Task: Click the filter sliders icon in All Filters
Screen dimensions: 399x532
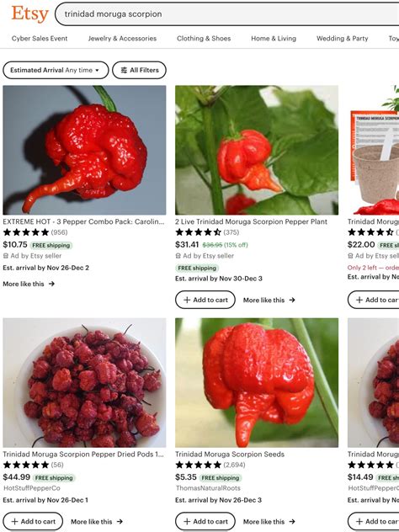Action: point(124,70)
